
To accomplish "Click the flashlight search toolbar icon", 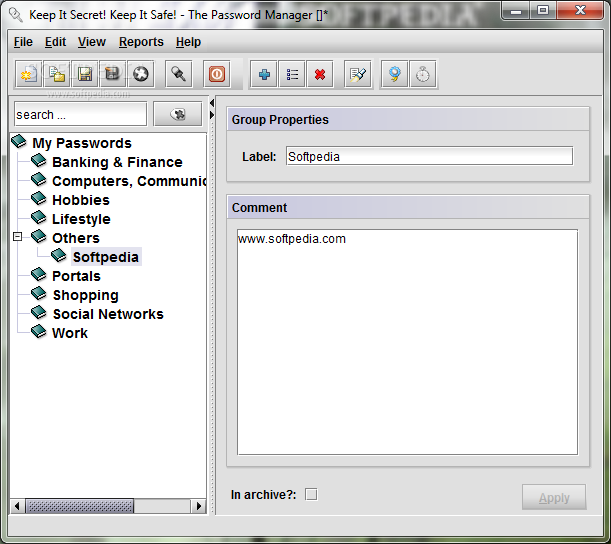I will [179, 74].
